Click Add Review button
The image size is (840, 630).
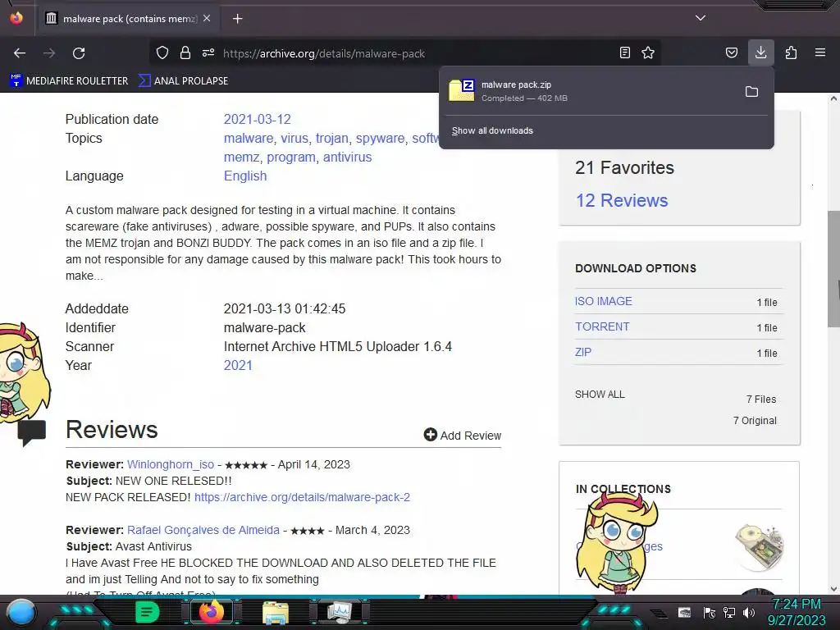pyautogui.click(x=463, y=435)
